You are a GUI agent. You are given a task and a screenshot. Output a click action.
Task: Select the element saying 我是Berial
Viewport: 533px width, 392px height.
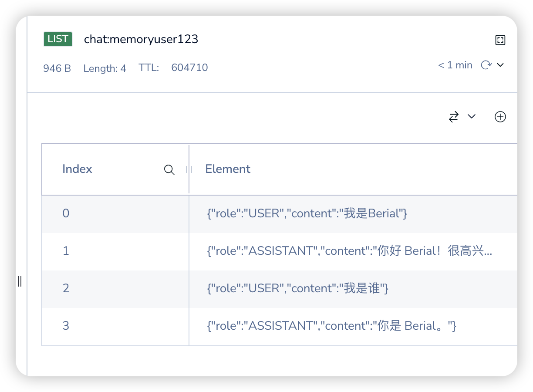point(307,214)
